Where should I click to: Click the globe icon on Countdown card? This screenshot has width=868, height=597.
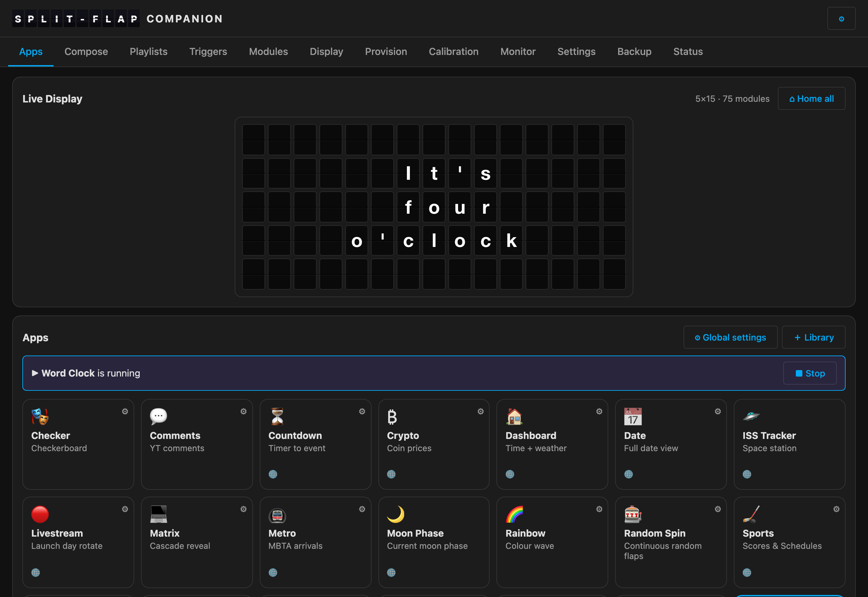coord(273,474)
